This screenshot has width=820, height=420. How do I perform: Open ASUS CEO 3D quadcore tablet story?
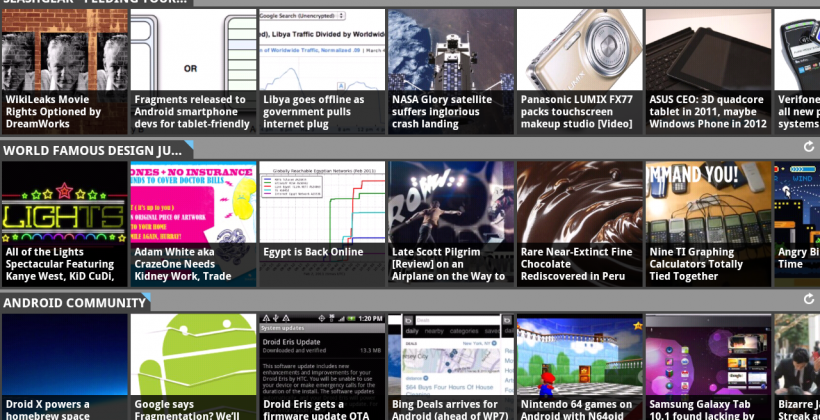pyautogui.click(x=708, y=72)
